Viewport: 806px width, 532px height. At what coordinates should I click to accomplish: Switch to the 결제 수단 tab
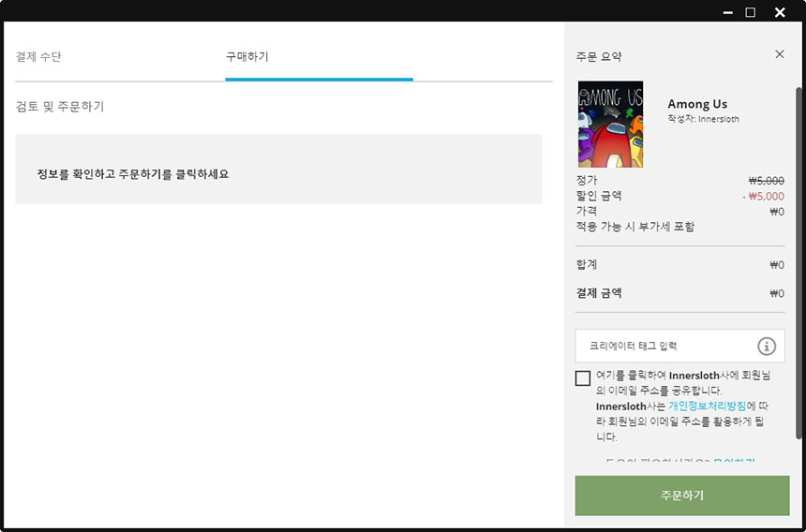[x=38, y=56]
